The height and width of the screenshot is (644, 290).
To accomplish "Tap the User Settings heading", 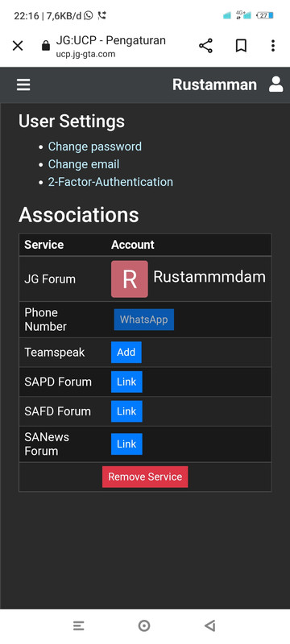I will tap(72, 122).
